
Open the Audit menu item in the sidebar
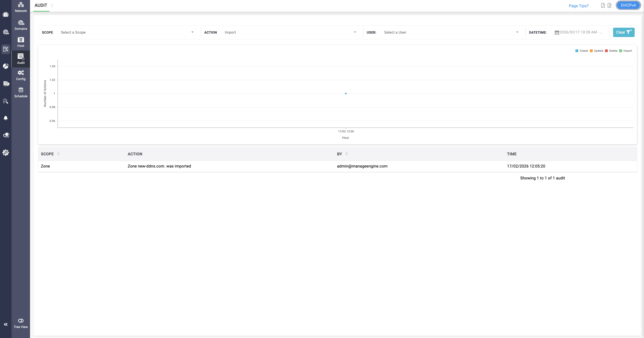[x=21, y=59]
